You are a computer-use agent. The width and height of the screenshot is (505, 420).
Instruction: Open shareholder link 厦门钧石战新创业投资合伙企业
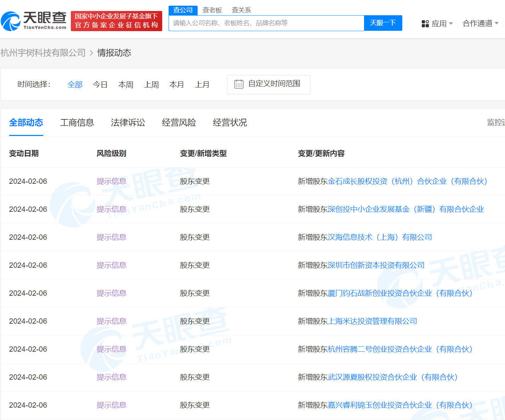(x=400, y=293)
